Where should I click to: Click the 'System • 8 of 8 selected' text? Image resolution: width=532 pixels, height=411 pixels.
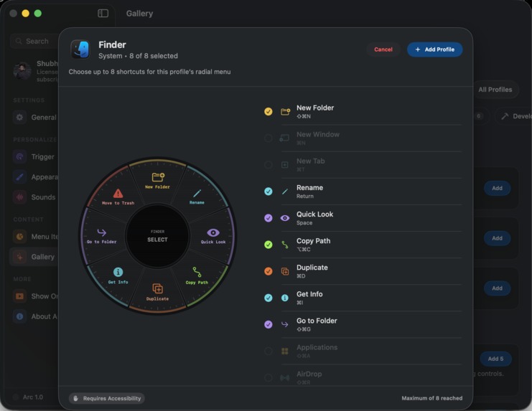click(138, 56)
